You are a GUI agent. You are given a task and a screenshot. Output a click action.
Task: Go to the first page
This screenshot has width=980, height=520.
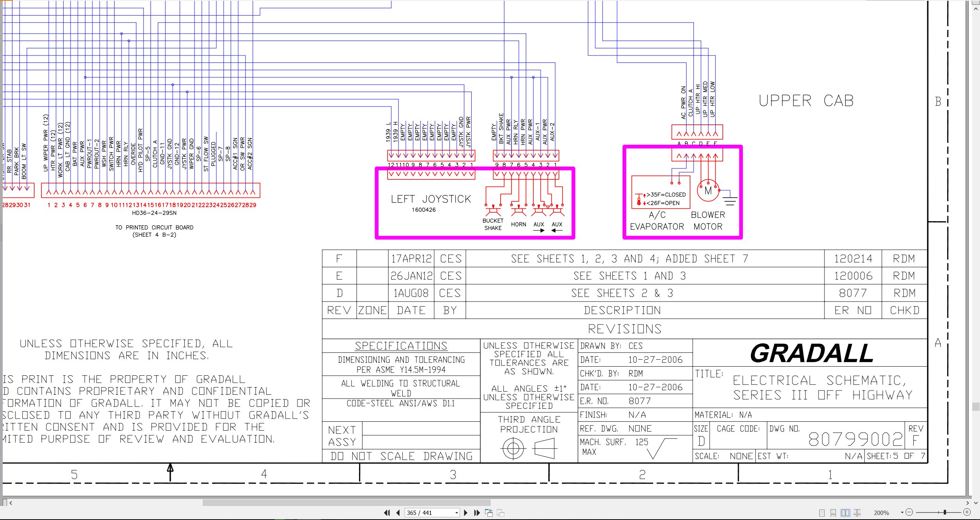click(387, 513)
